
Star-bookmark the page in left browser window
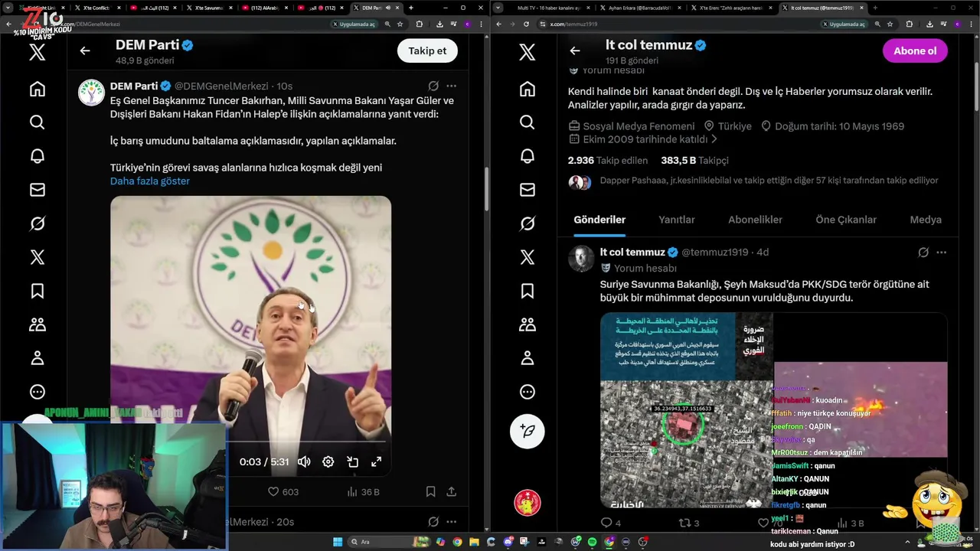(x=400, y=24)
